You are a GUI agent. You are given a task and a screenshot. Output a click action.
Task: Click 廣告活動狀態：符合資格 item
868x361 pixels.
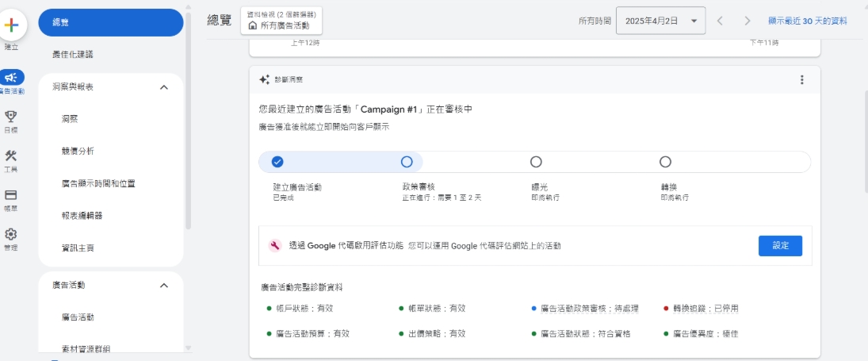click(x=581, y=334)
